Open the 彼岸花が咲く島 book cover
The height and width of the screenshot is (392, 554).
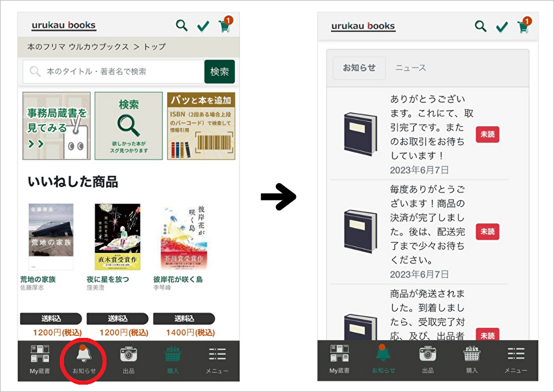[x=184, y=237]
